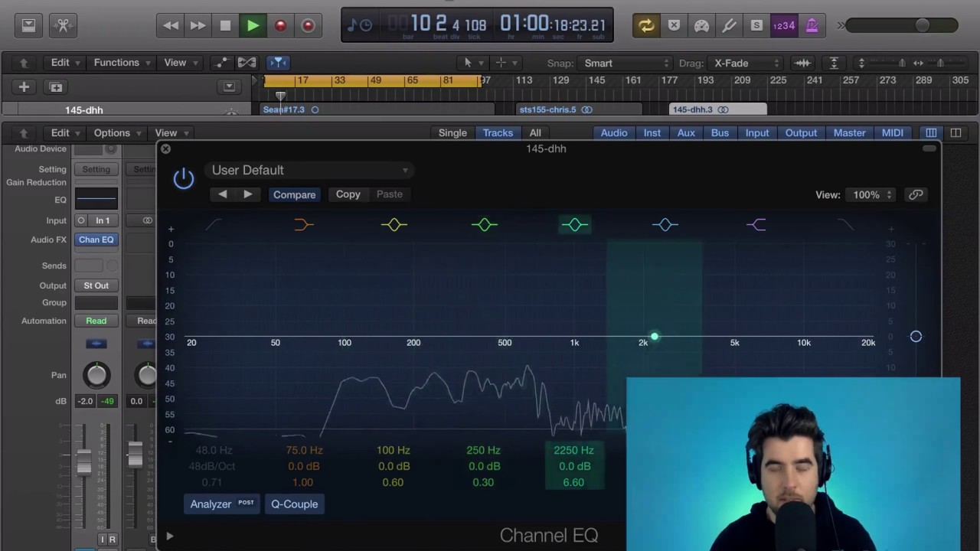The width and height of the screenshot is (980, 551).
Task: Open the Snap Smart dropdown
Action: pyautogui.click(x=626, y=63)
